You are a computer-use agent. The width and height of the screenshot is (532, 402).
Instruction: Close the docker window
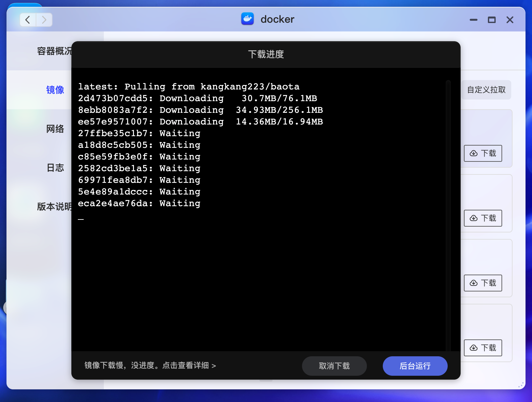tap(510, 20)
